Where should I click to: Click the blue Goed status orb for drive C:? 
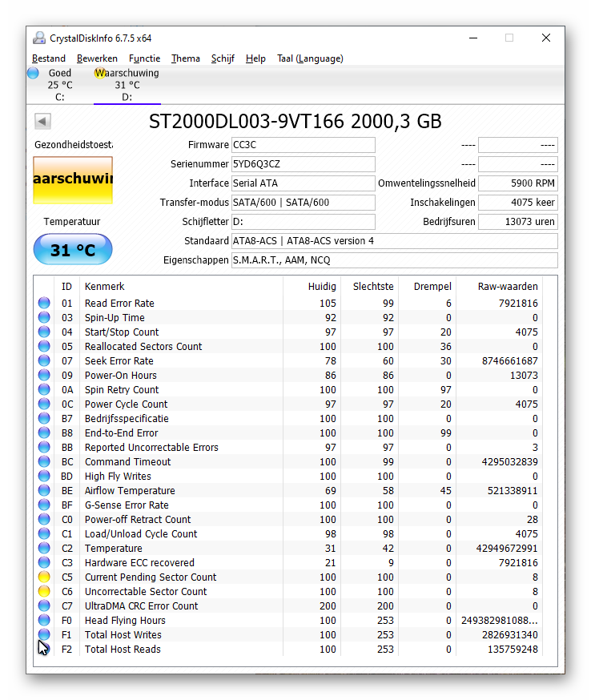click(33, 73)
